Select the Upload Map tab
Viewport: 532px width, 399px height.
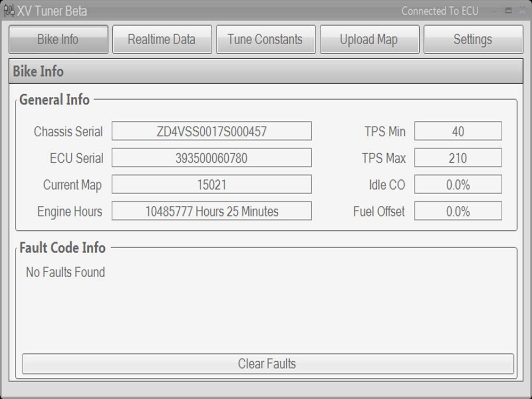(369, 38)
